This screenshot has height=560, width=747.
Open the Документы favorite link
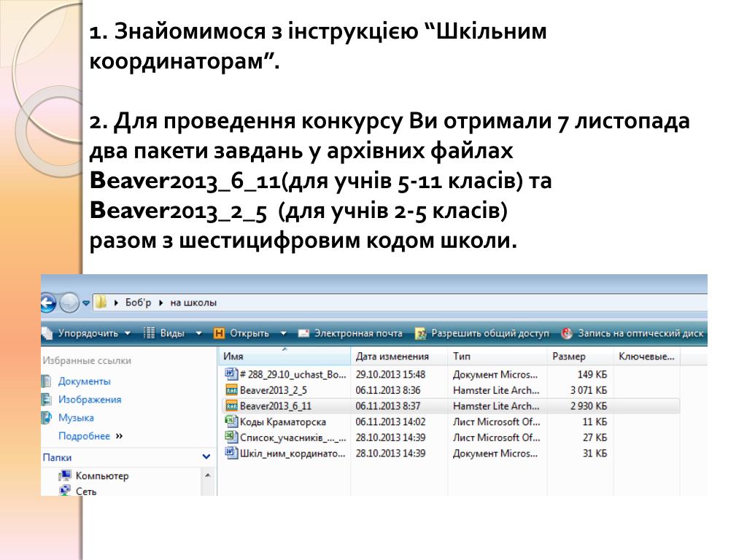pos(85,381)
